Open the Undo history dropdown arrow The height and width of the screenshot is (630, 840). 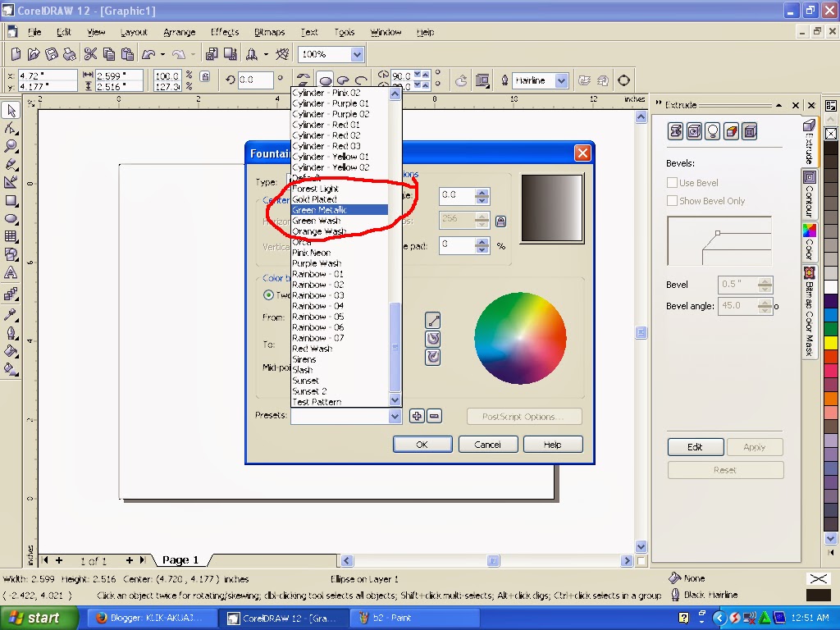click(162, 54)
